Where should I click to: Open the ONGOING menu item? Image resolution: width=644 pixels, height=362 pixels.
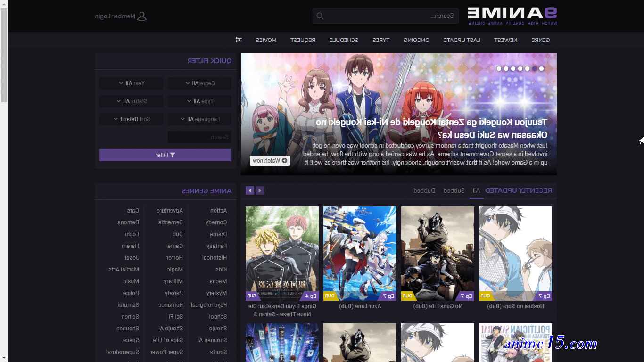coord(417,40)
